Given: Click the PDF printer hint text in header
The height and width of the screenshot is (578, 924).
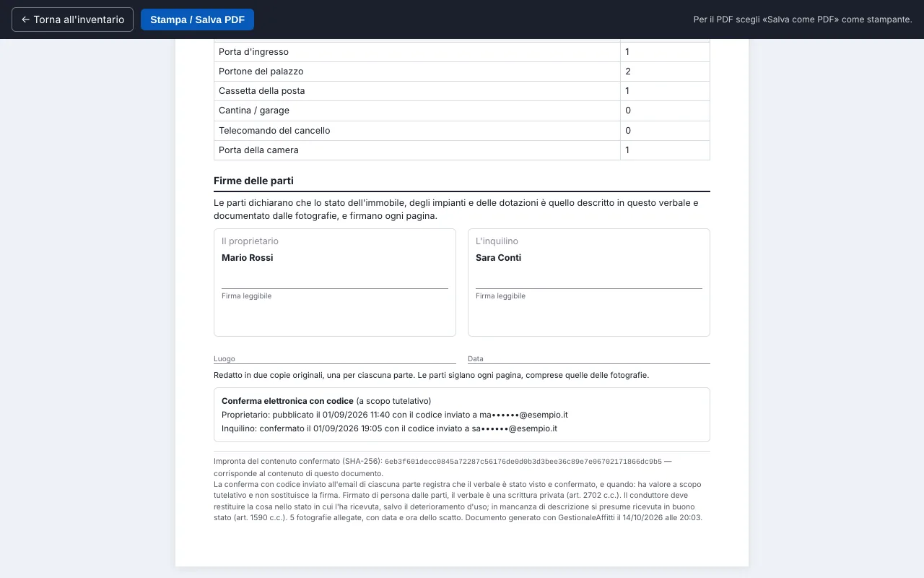Looking at the screenshot, I should click(x=803, y=20).
